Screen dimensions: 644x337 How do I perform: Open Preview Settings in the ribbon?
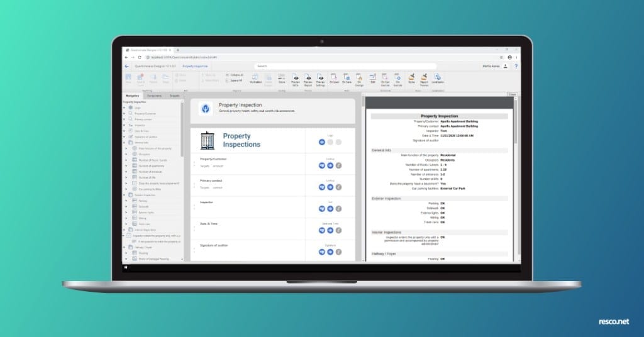(320, 77)
